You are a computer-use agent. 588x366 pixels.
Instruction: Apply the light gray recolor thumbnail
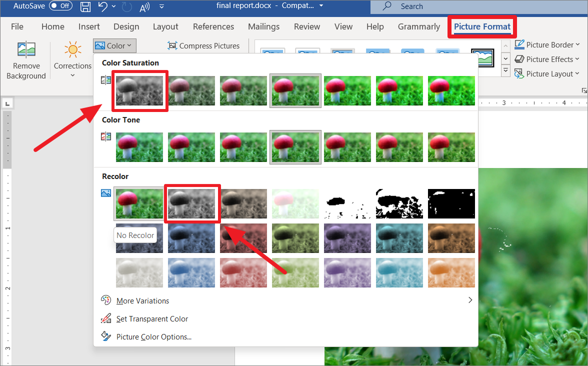[139, 272]
